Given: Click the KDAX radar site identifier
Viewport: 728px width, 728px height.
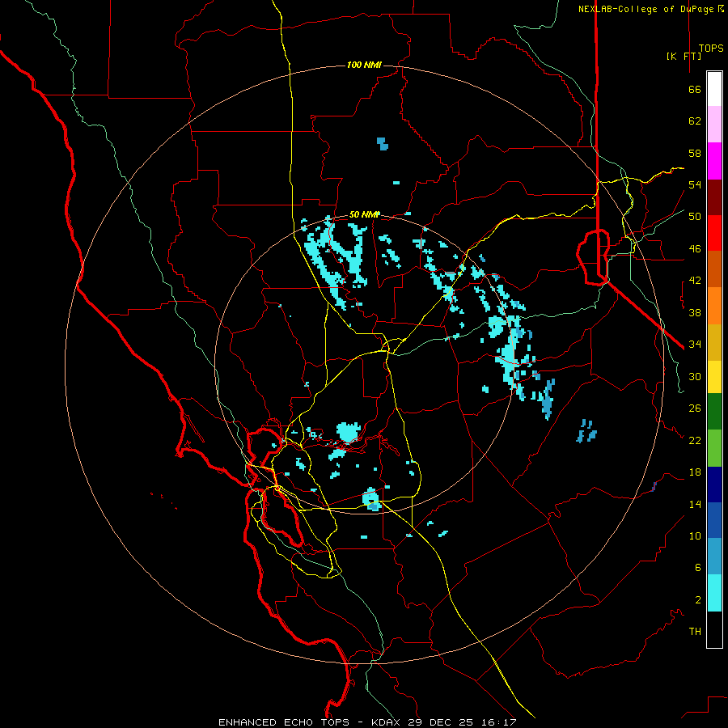Looking at the screenshot, I should (x=387, y=722).
